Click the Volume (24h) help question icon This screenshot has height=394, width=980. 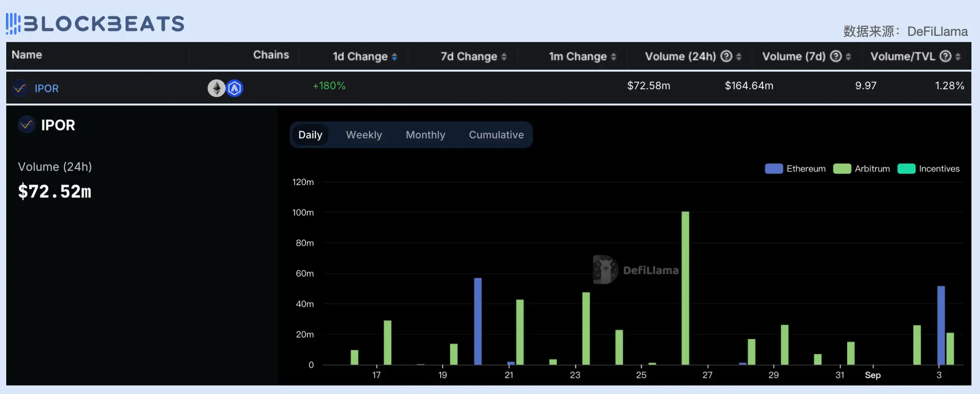tap(726, 56)
